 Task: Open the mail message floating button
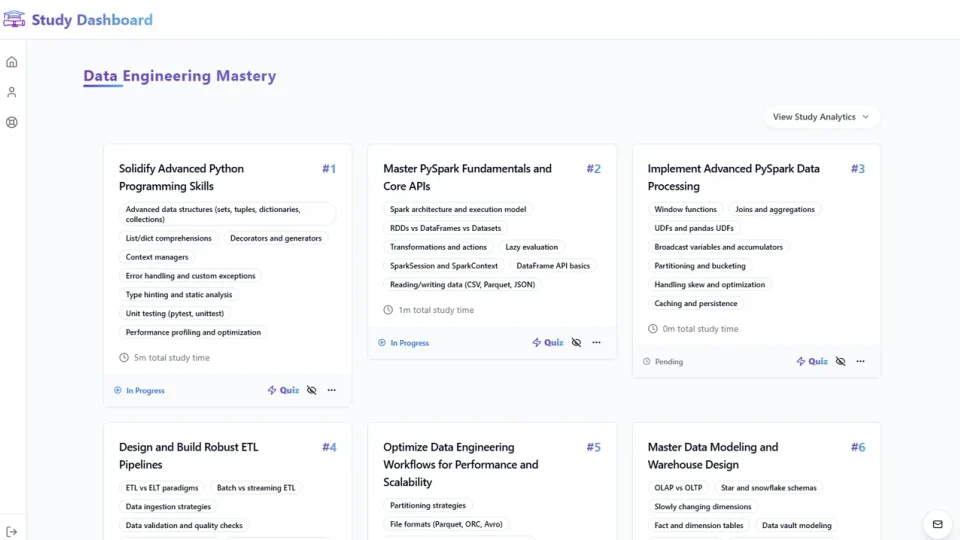tap(937, 524)
